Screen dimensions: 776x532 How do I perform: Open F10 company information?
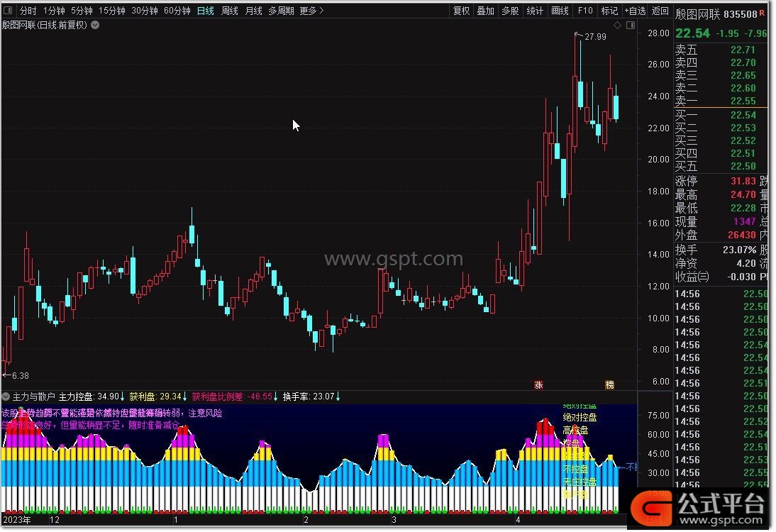click(x=585, y=11)
